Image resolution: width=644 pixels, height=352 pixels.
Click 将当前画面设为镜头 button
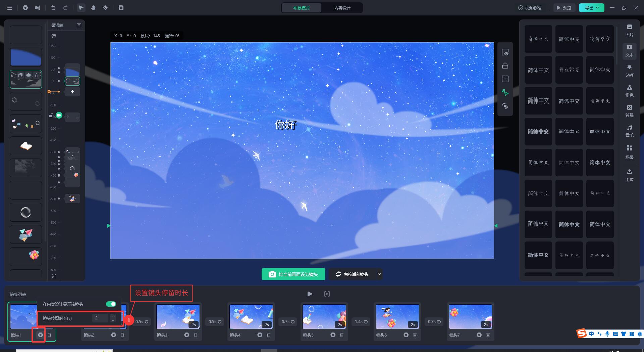[x=293, y=274]
